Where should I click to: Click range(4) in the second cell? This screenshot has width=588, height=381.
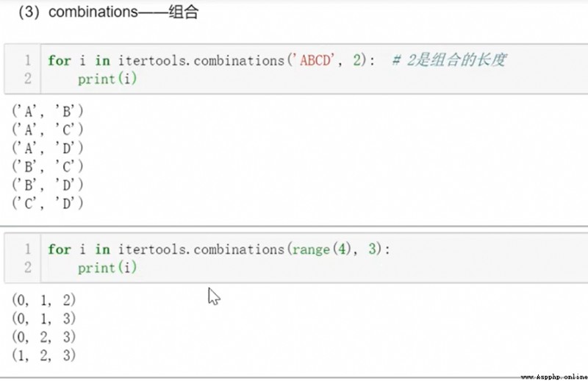coord(321,249)
